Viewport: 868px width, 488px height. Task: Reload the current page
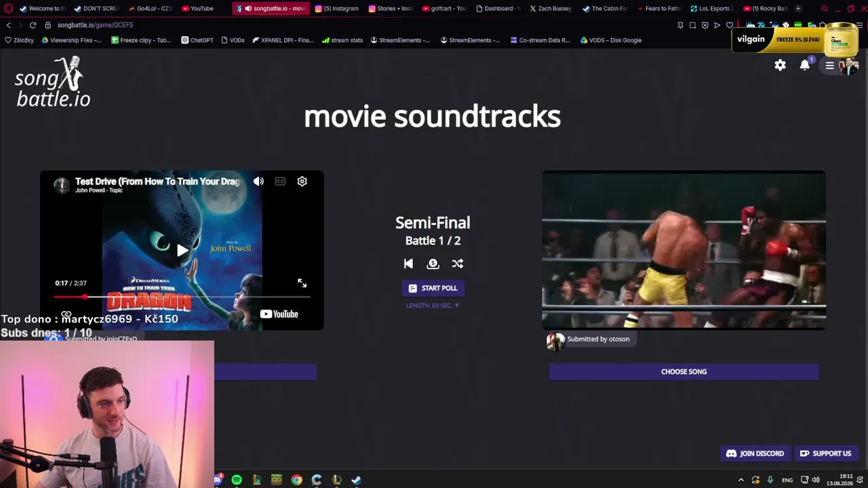pos(33,25)
